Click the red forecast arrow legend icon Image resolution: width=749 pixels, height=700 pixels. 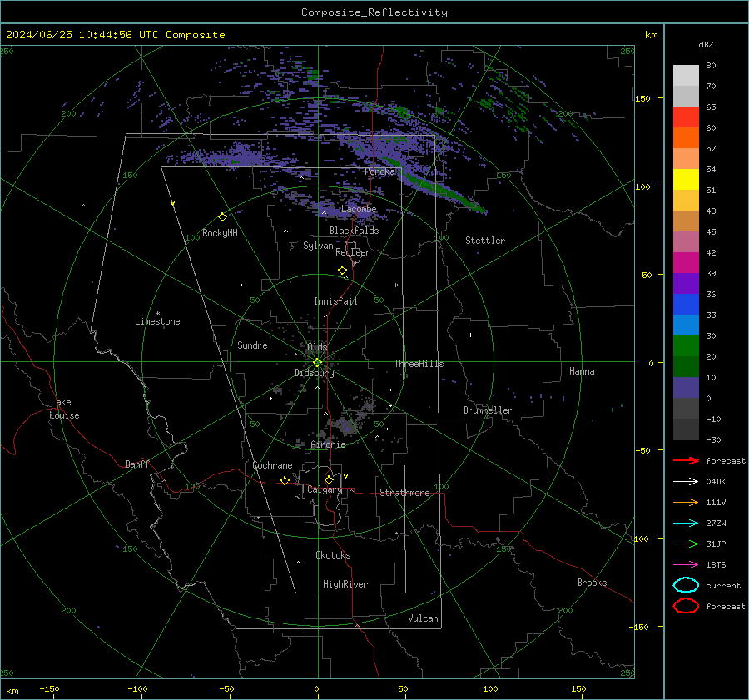[x=686, y=460]
